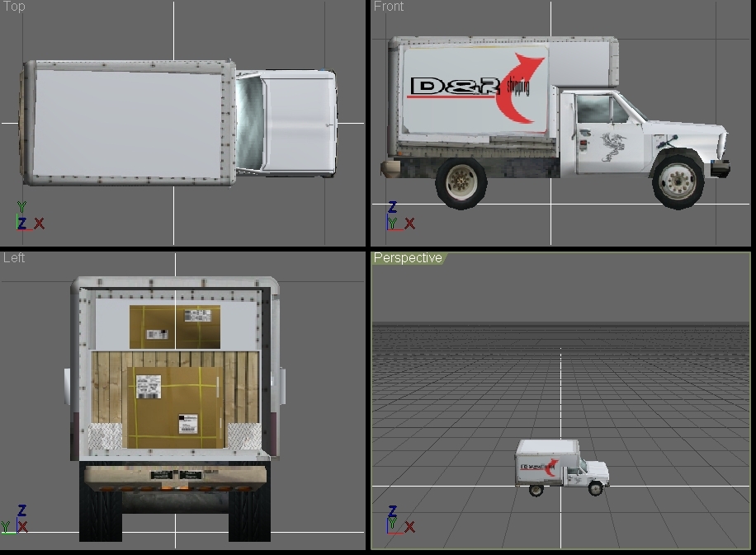Select the cargo box roof in Top view
This screenshot has width=756, height=555.
point(128,123)
